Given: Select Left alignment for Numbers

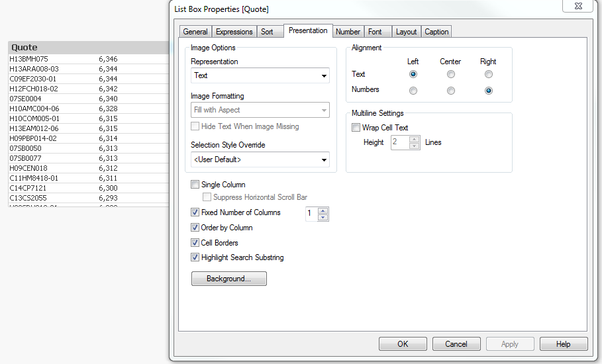Looking at the screenshot, I should 413,91.
